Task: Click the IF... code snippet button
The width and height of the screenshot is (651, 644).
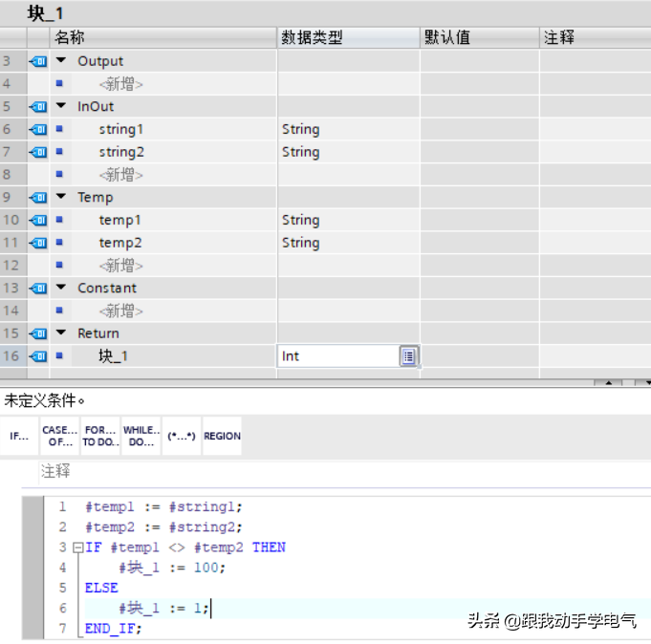Action: [x=19, y=436]
